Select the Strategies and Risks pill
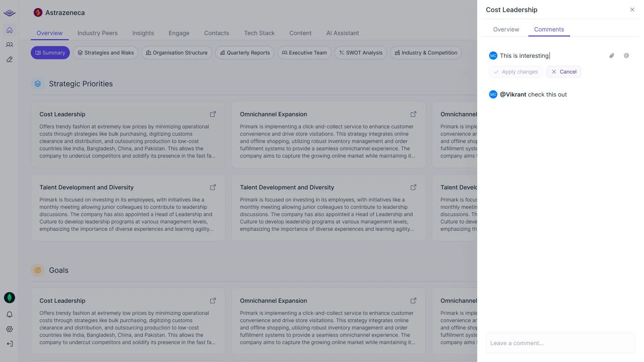The image size is (644, 362). (x=106, y=53)
